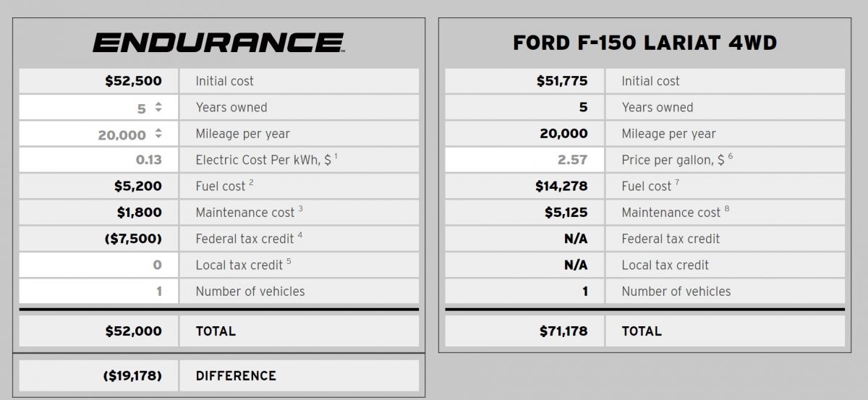Open footnote 6 beside Price per gallon
This screenshot has width=868, height=400.
point(731,156)
